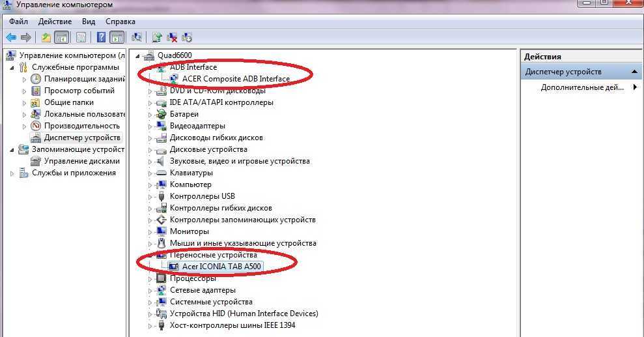This screenshot has width=644, height=337.
Task: Click the Компьютер category icon
Action: [x=161, y=184]
